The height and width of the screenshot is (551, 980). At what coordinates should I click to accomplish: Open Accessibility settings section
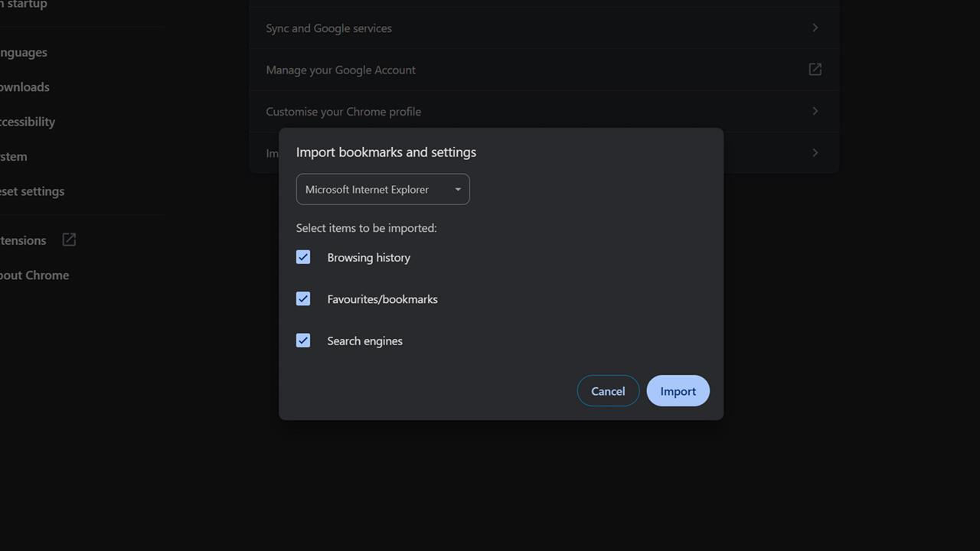tap(28, 122)
